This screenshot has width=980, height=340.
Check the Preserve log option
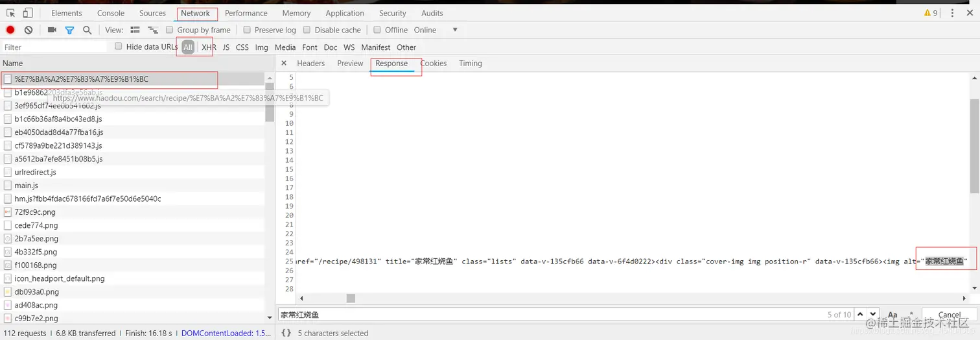[x=247, y=30]
